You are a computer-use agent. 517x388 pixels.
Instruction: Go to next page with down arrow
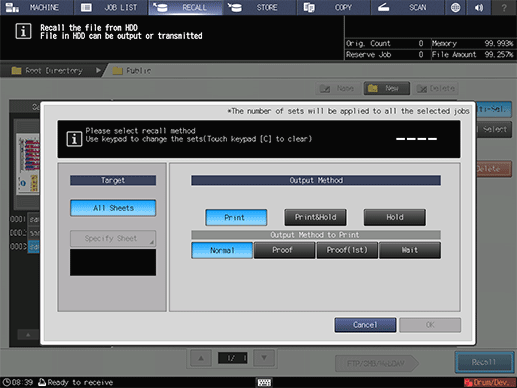point(264,358)
